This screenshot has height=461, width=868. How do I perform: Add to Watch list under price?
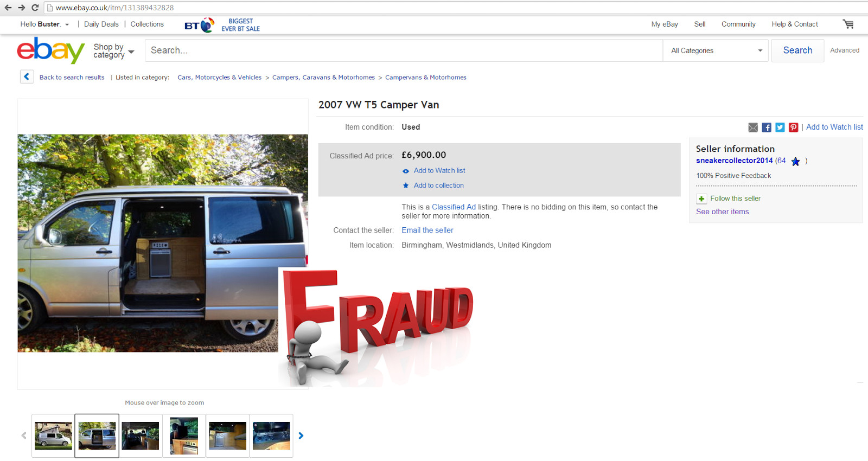click(439, 170)
